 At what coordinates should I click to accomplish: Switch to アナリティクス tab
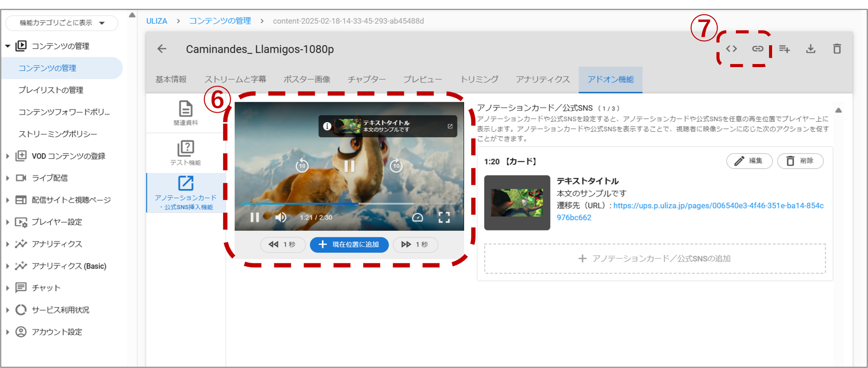[543, 79]
